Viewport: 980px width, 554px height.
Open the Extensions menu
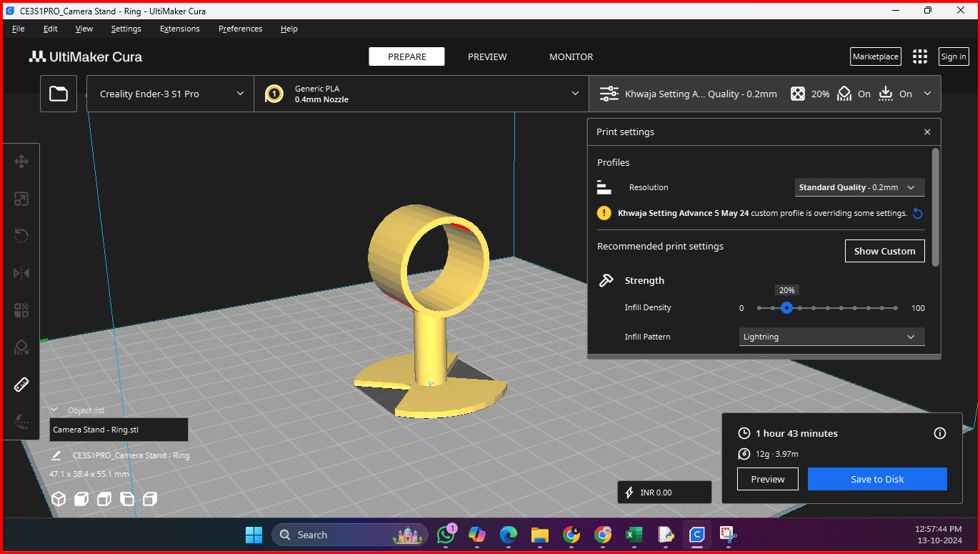180,29
